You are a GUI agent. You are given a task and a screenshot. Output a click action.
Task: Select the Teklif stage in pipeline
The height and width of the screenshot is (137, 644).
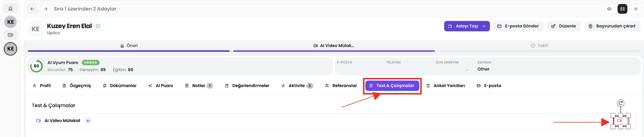click(539, 46)
